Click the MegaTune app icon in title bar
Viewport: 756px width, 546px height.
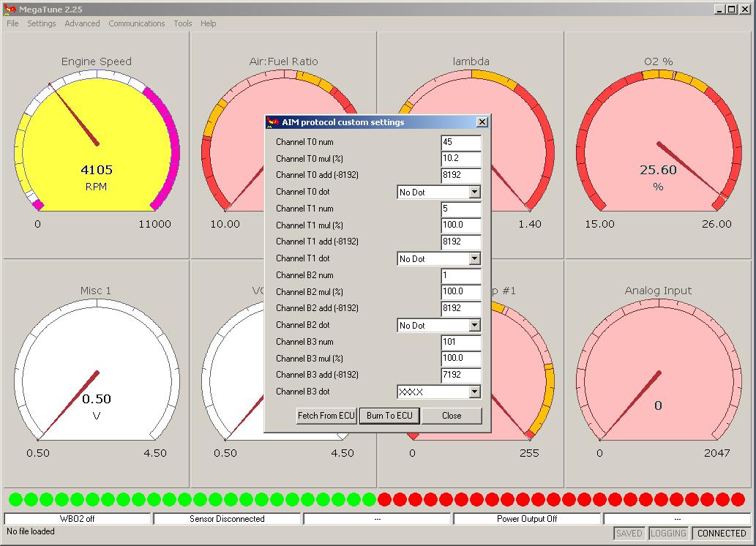(x=10, y=9)
